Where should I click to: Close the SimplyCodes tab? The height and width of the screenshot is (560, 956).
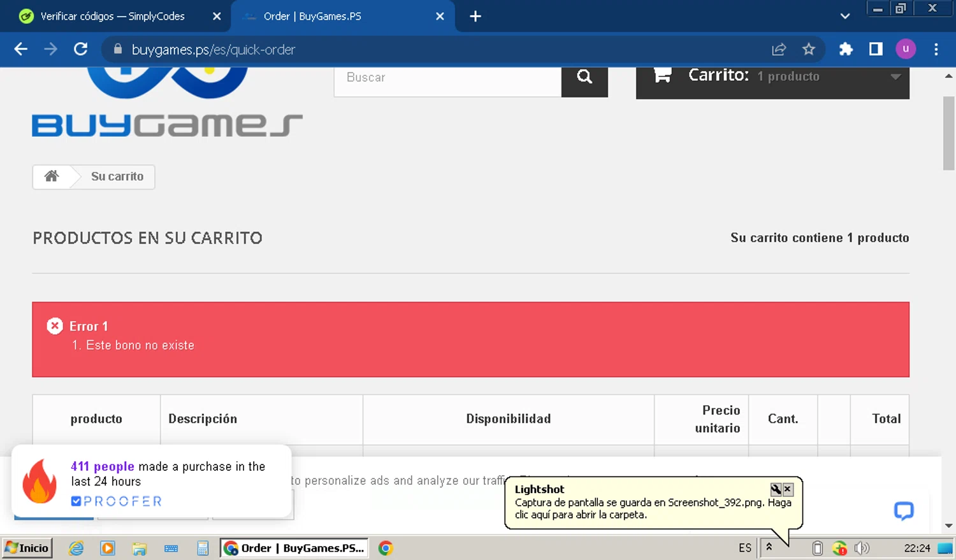click(217, 16)
